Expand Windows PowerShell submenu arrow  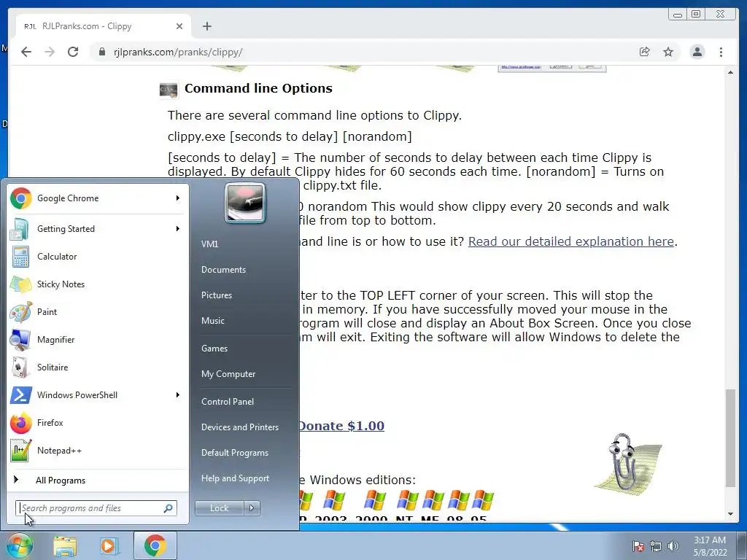178,395
